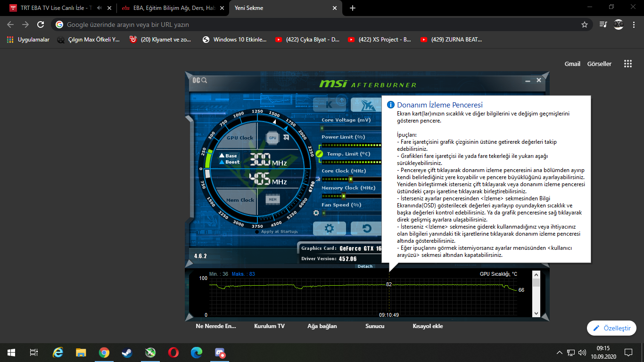
Task: Switch to TRT EBA TV Lise tab
Action: [x=57, y=8]
